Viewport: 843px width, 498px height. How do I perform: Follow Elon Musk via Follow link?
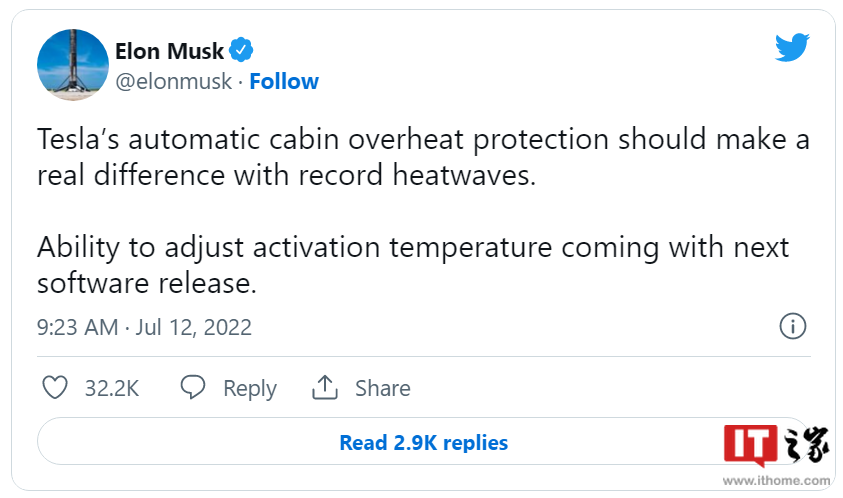tap(284, 81)
